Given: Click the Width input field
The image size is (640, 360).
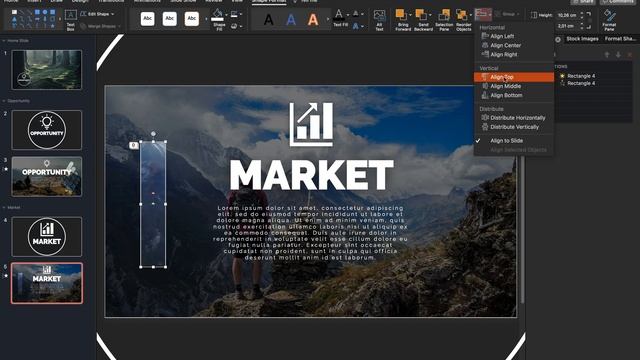Looking at the screenshot, I should [567, 26].
